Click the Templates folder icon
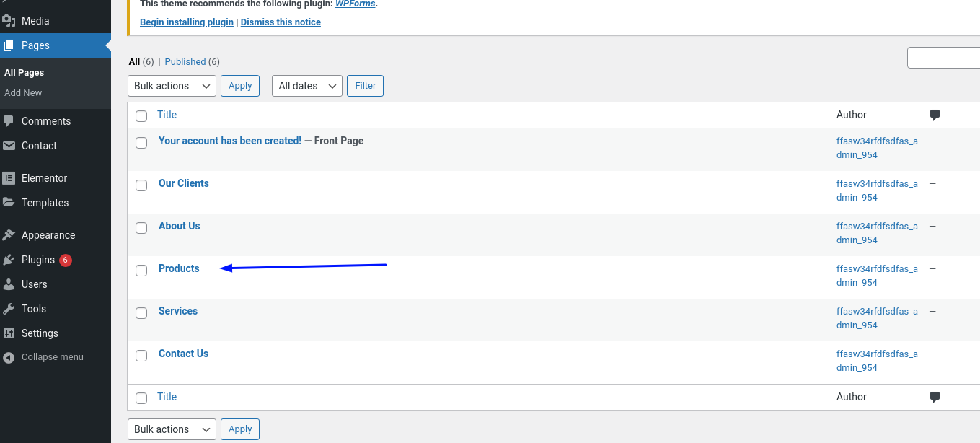This screenshot has width=980, height=443. click(x=9, y=203)
